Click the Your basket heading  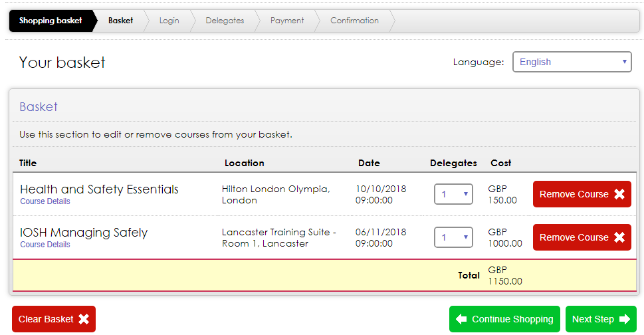[x=62, y=62]
